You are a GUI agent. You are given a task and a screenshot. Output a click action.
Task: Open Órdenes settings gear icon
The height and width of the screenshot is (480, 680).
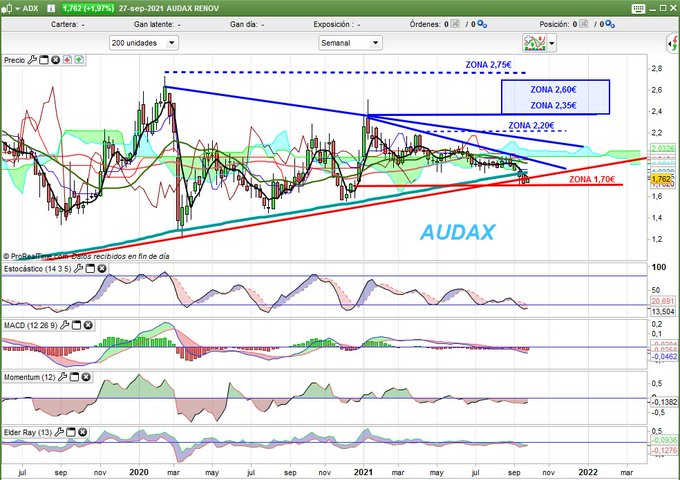[x=482, y=24]
